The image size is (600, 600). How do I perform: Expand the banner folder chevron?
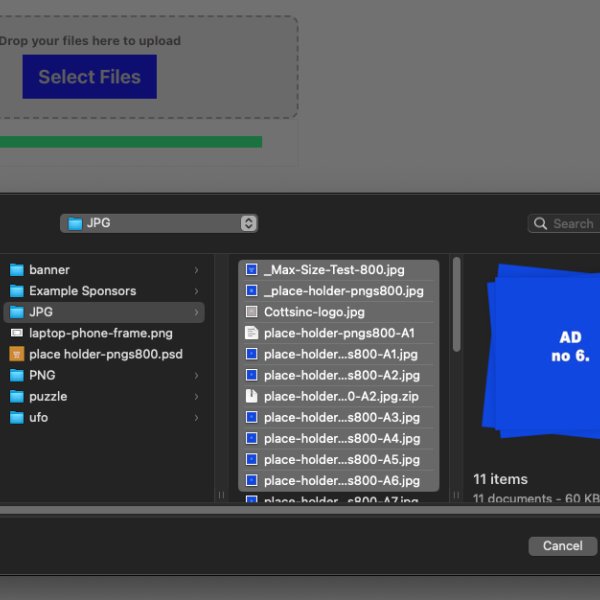(x=196, y=270)
